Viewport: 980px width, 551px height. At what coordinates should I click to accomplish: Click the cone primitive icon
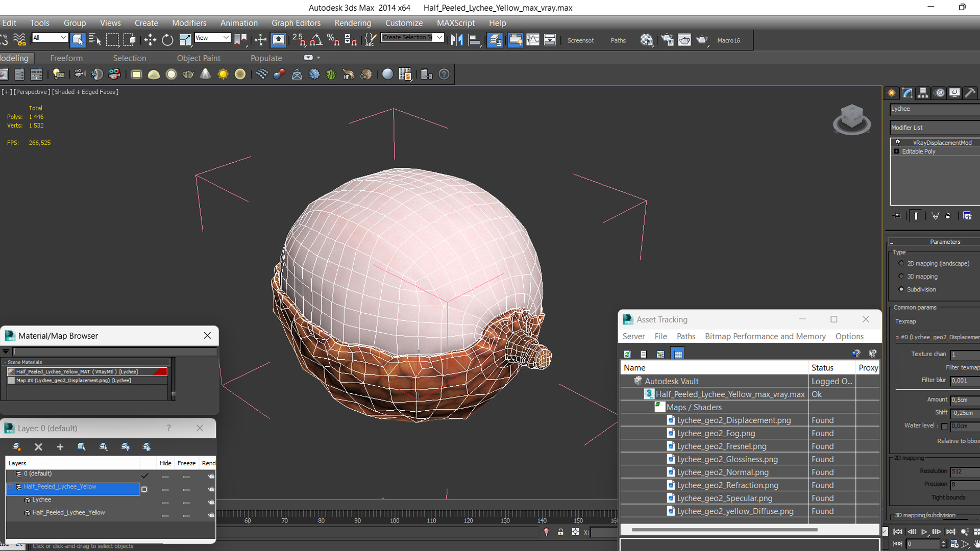(x=205, y=74)
